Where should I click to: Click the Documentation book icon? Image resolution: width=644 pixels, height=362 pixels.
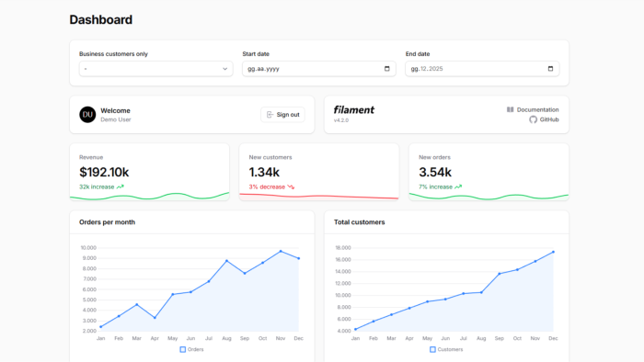510,110
